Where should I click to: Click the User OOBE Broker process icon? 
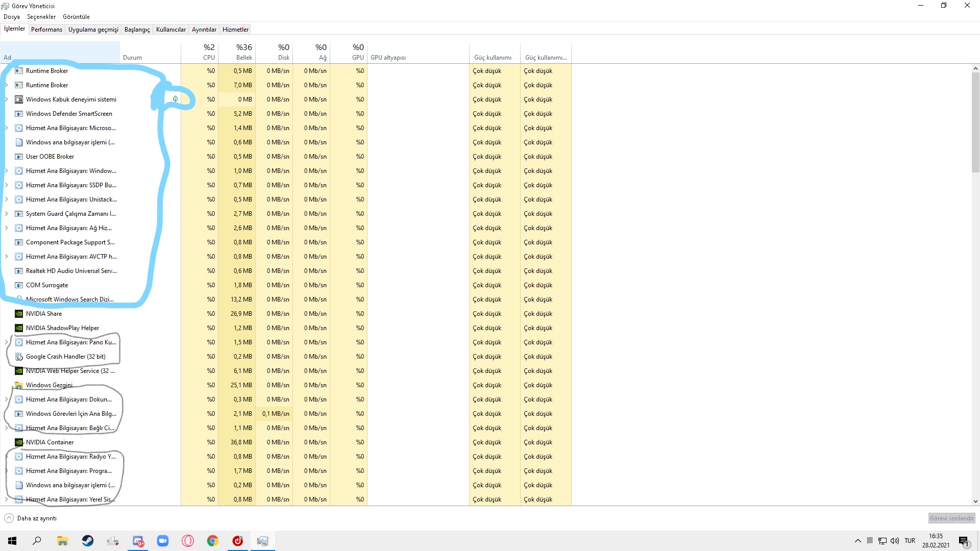pos(19,157)
